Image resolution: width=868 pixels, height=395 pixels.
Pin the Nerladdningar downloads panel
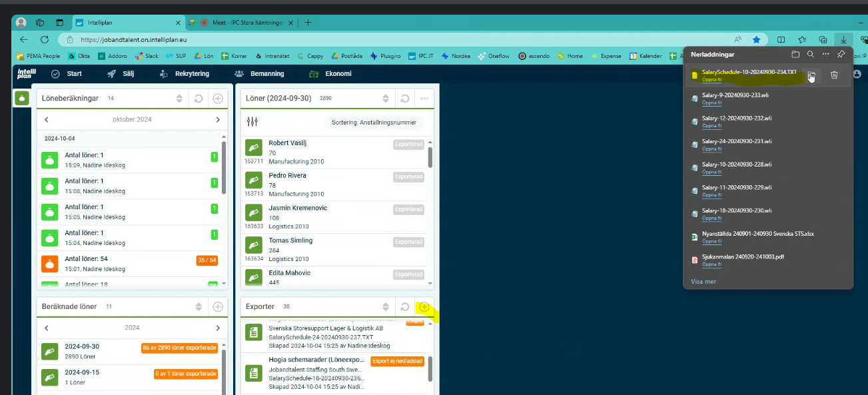841,54
